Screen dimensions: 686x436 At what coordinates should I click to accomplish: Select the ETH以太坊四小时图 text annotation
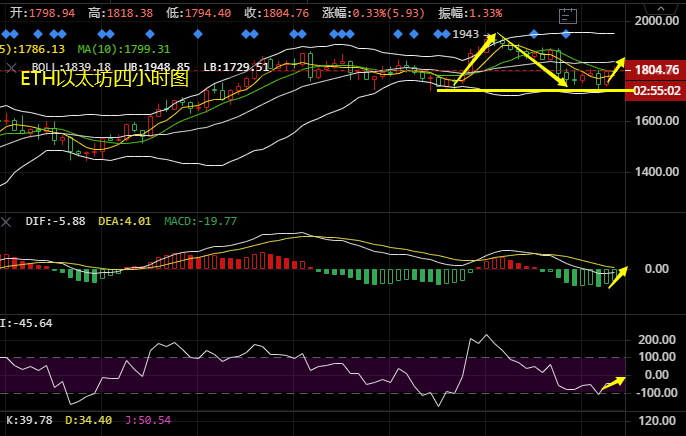[105, 79]
